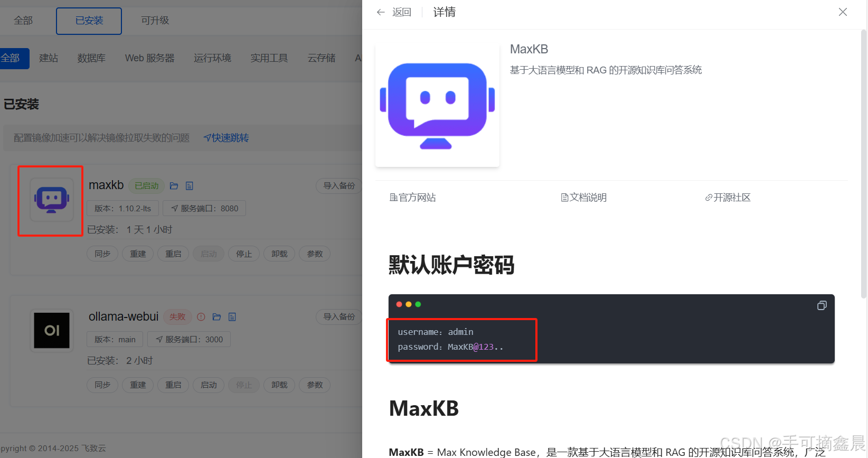Click the large MaxKB logo thumbnail

coord(437,105)
